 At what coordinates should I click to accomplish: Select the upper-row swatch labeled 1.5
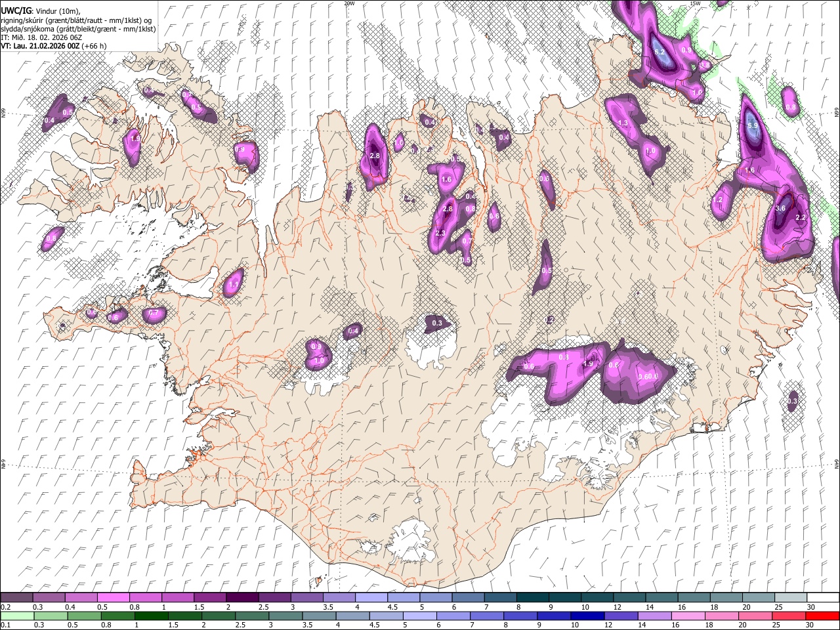point(210,597)
